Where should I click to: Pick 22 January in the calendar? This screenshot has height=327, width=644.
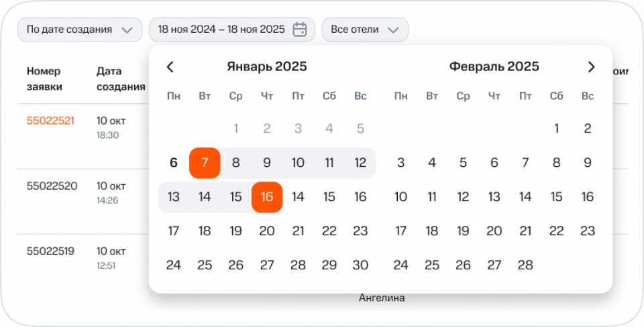[x=329, y=231]
